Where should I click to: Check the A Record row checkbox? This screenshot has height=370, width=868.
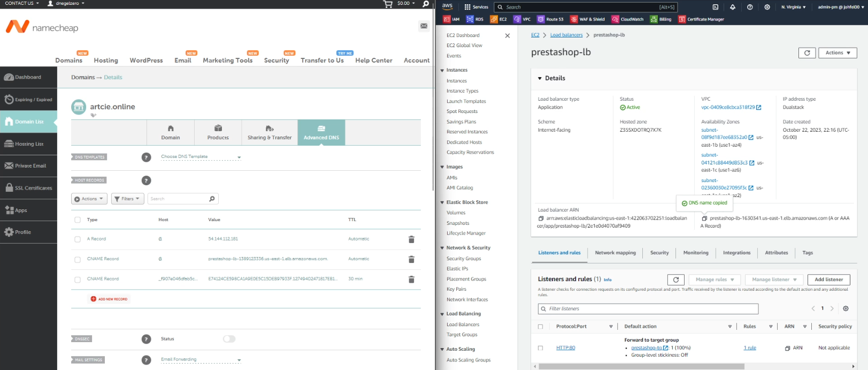point(78,239)
